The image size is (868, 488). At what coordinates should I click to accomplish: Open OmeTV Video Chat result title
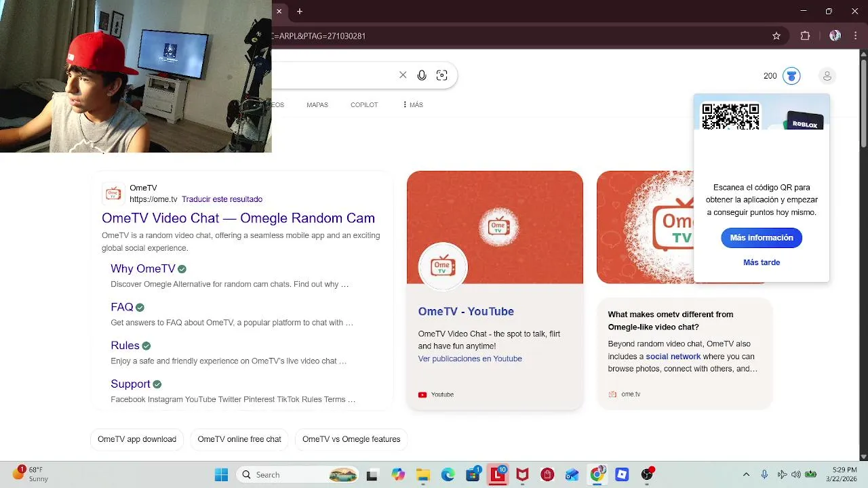(x=238, y=218)
